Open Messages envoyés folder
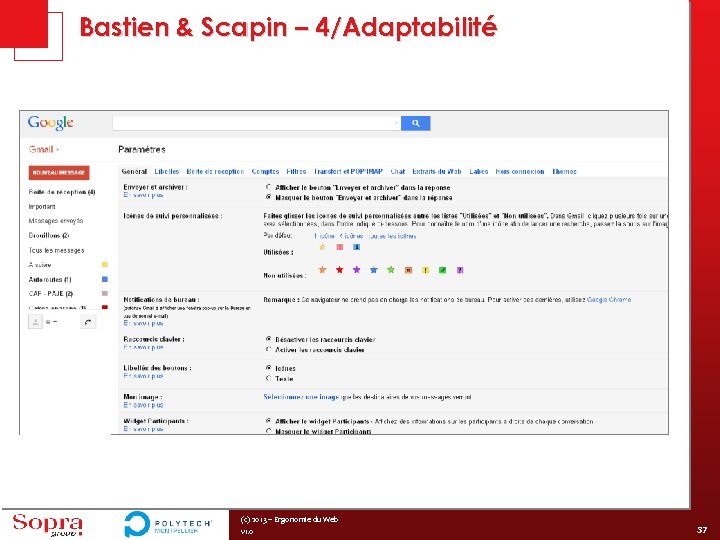 pos(56,221)
